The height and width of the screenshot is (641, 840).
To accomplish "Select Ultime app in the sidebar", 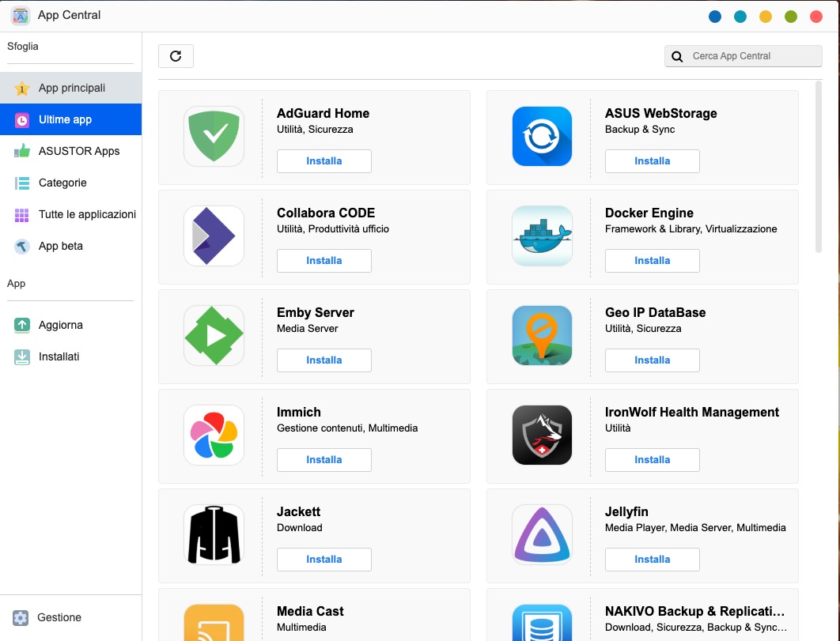I will click(x=70, y=119).
